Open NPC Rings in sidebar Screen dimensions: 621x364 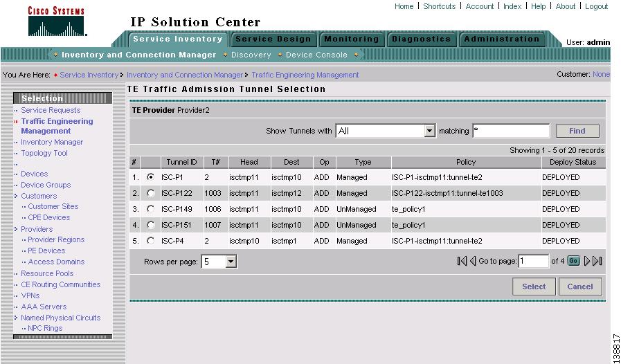point(45,328)
